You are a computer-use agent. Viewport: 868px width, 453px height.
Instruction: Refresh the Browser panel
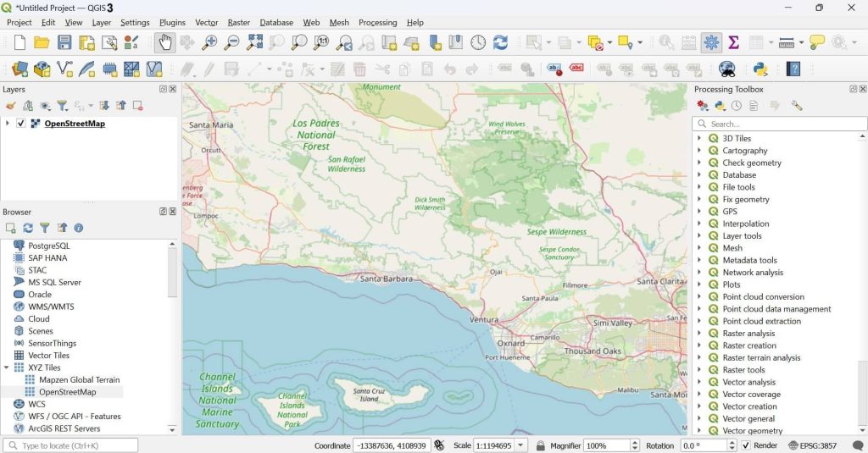coord(28,228)
